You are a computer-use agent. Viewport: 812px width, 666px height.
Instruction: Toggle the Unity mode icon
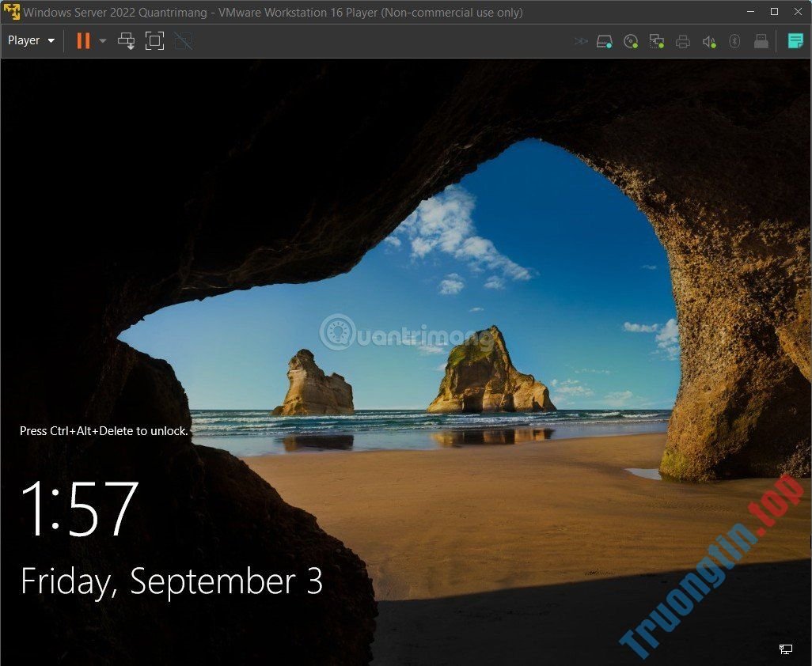pos(183,40)
